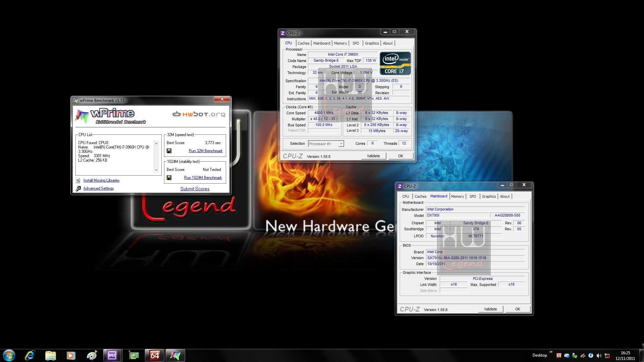Click Validate in the Processor CPU-Z window

pyautogui.click(x=373, y=156)
